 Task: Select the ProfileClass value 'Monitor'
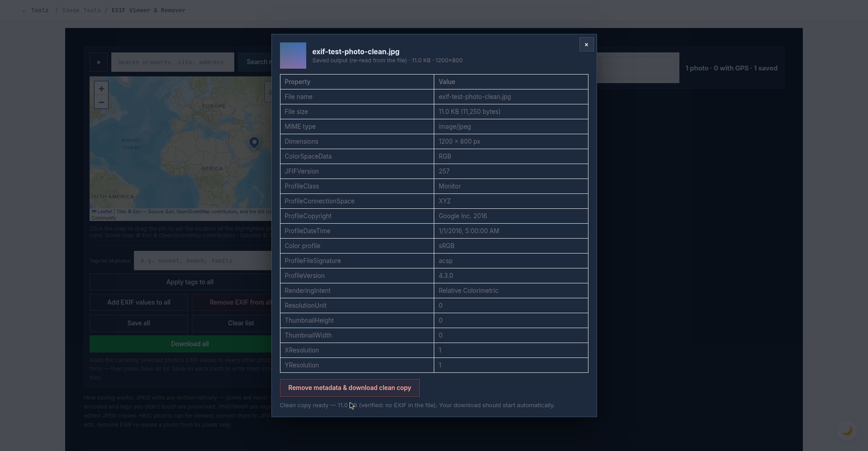pos(450,186)
